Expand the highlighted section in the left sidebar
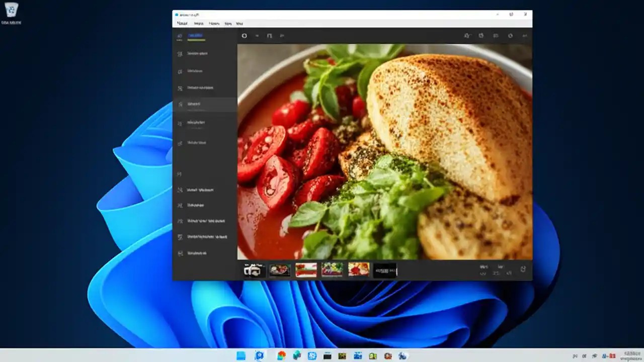The image size is (644, 362). click(x=206, y=104)
